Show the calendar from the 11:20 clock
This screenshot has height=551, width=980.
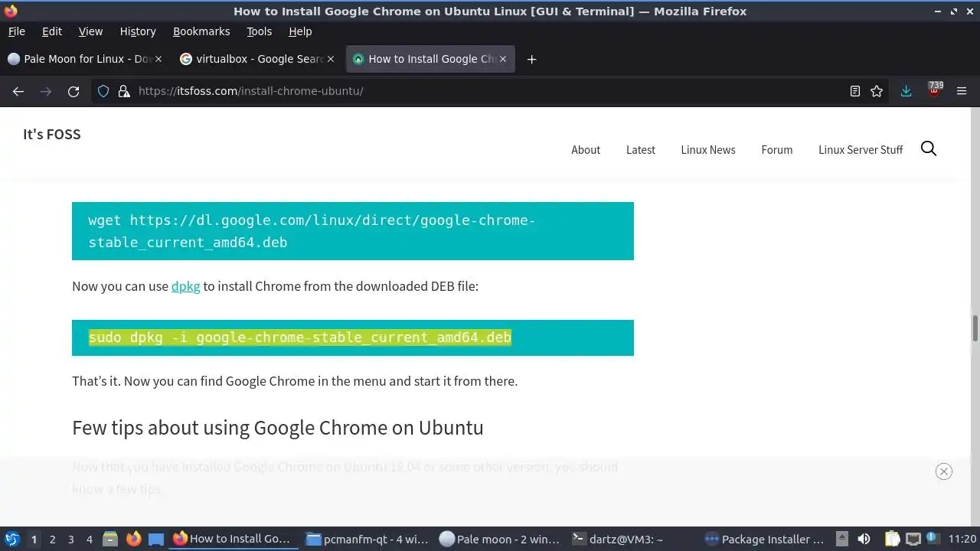point(962,539)
